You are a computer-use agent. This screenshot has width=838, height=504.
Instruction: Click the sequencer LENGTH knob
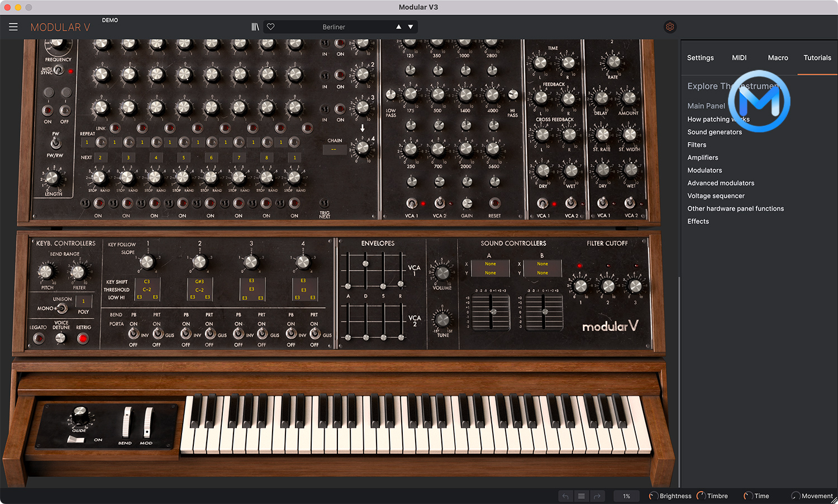[52, 178]
